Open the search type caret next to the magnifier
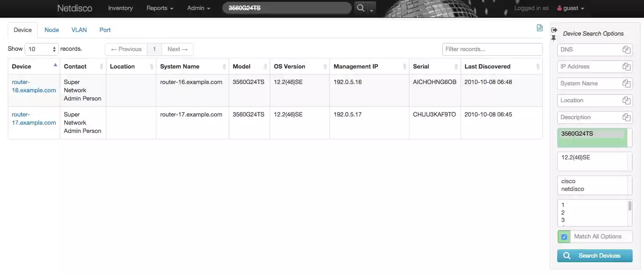 pyautogui.click(x=371, y=9)
